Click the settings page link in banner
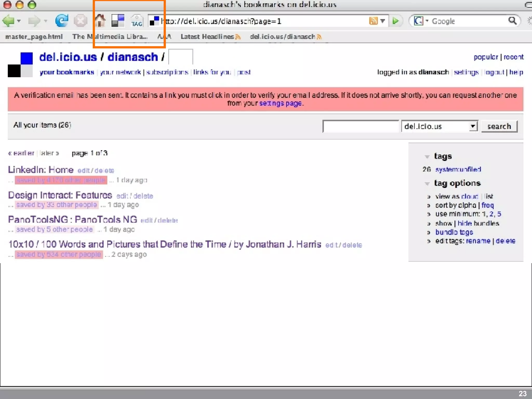 [x=280, y=103]
